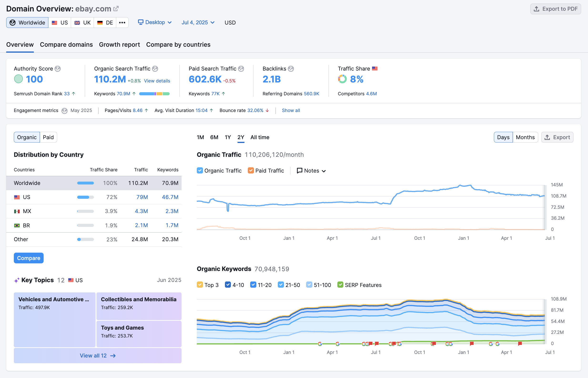This screenshot has height=378, width=588.
Task: Uncheck the Paid Traffic checkbox
Action: (x=251, y=170)
